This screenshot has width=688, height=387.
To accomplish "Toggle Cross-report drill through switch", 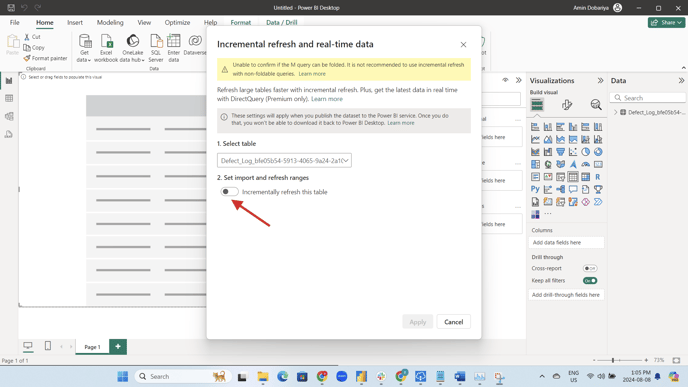I will tap(590, 268).
